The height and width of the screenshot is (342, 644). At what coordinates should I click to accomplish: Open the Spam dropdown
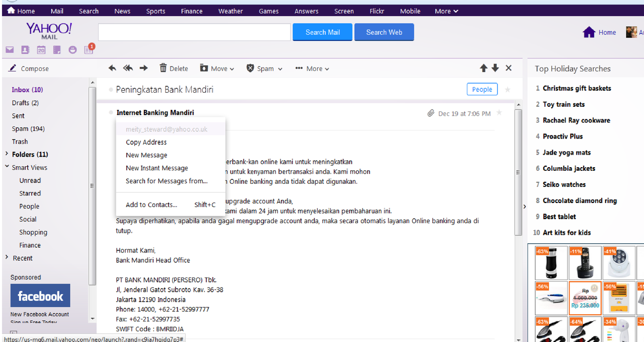click(264, 69)
